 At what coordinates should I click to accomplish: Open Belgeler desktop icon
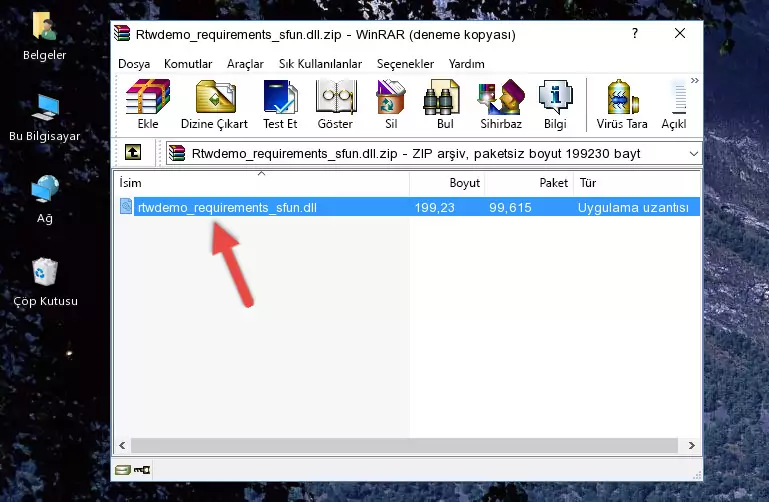click(45, 37)
